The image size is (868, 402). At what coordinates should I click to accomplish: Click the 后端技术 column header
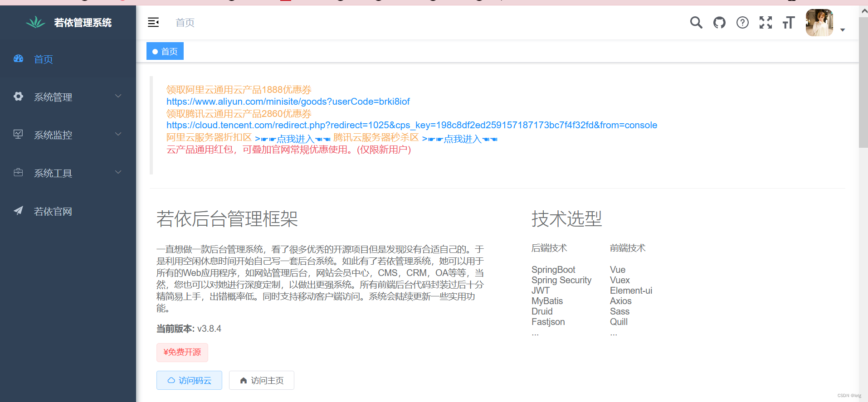click(x=549, y=248)
